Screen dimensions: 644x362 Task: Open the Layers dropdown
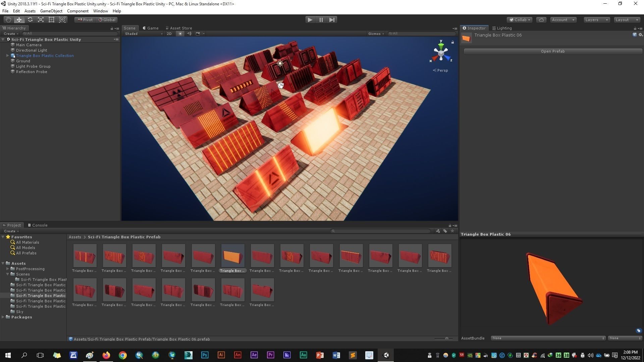[x=596, y=20]
